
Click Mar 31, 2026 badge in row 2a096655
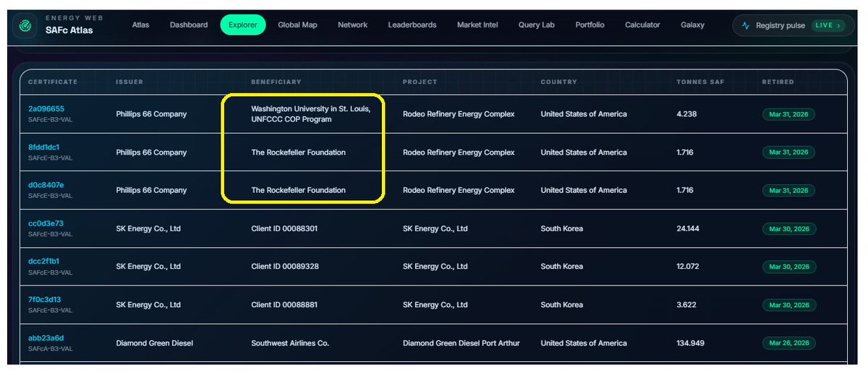[x=788, y=114]
